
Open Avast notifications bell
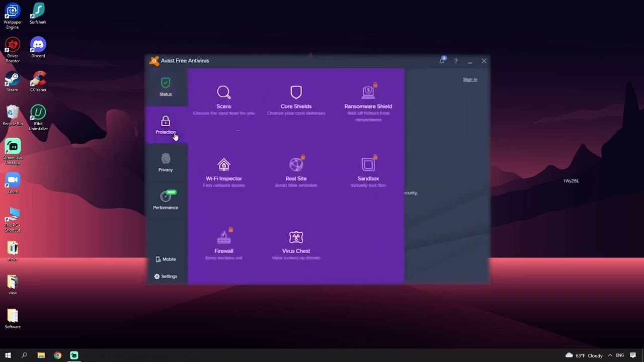point(442,60)
